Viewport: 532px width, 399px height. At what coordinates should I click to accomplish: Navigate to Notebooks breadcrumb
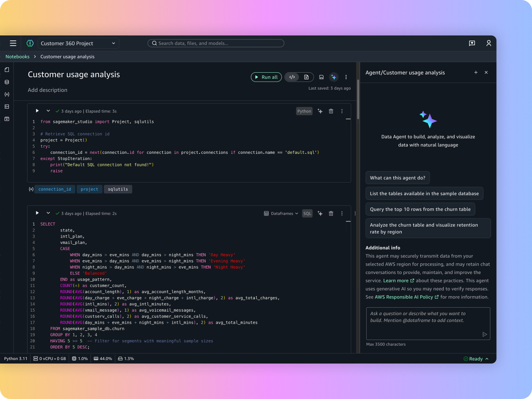[x=17, y=57]
